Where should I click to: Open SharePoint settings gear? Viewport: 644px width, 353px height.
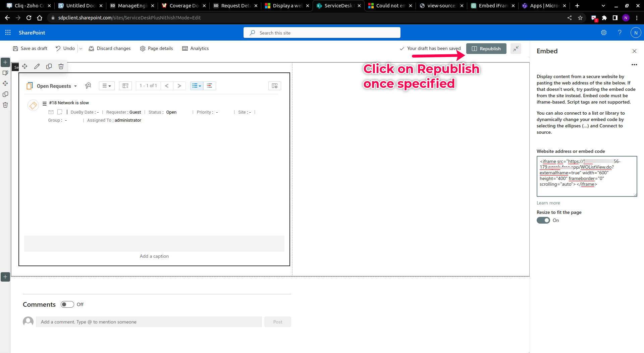[x=604, y=33]
